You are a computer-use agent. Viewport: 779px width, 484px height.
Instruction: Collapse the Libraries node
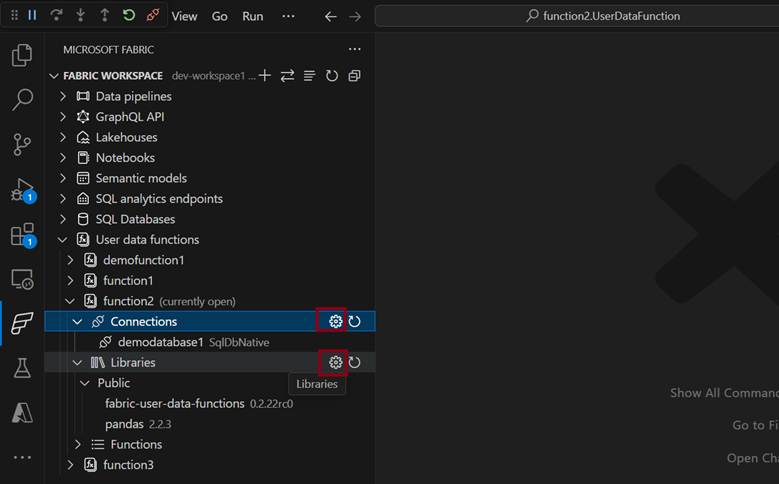coord(78,363)
